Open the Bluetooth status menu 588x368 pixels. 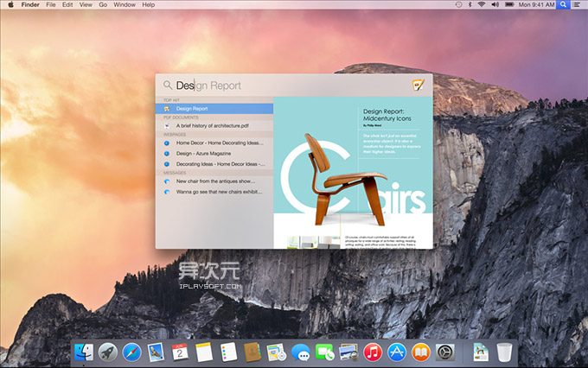coord(468,5)
